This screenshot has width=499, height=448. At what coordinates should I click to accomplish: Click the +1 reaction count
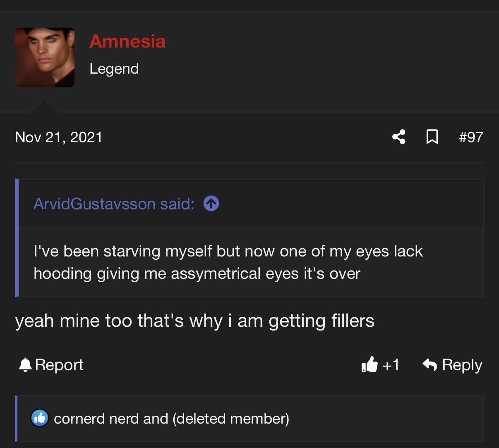coord(391,365)
